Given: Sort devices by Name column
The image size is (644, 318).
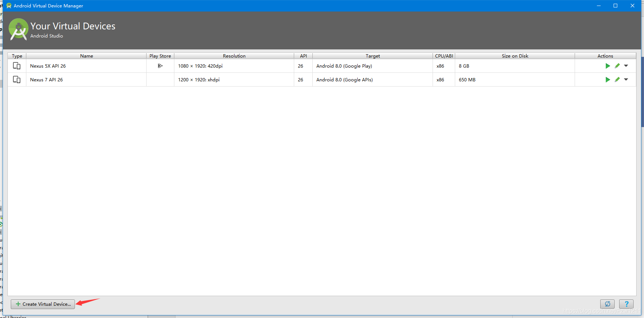Looking at the screenshot, I should click(x=86, y=56).
